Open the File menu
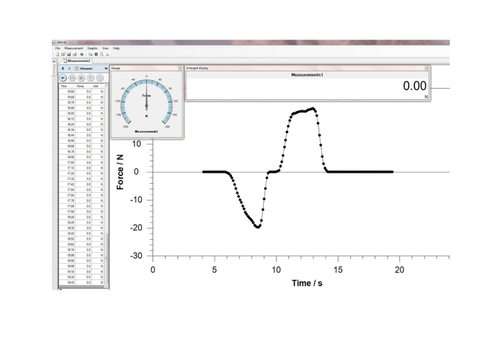This screenshot has width=500, height=361. [x=58, y=48]
